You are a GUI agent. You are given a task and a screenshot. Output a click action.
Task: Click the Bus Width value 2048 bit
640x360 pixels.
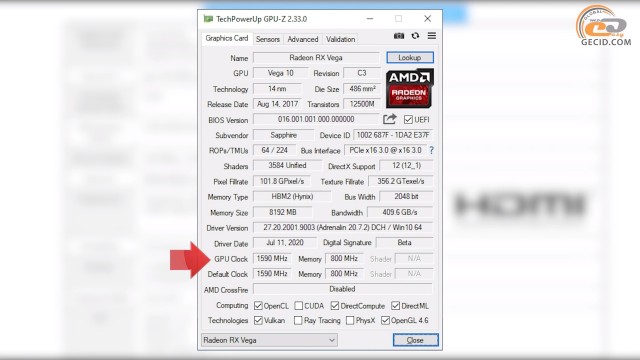pos(406,196)
